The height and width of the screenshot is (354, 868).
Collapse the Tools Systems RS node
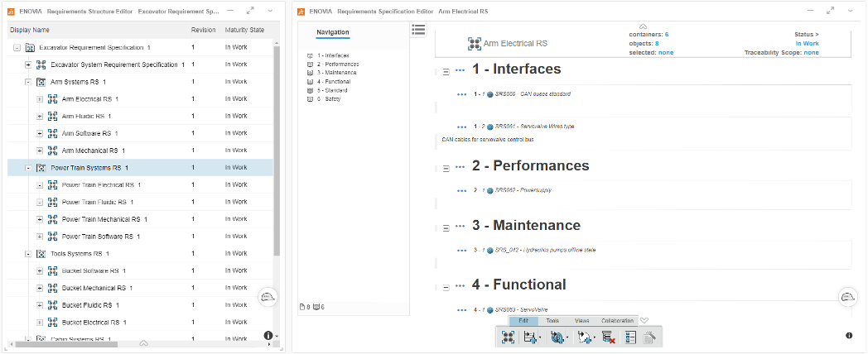(x=28, y=253)
